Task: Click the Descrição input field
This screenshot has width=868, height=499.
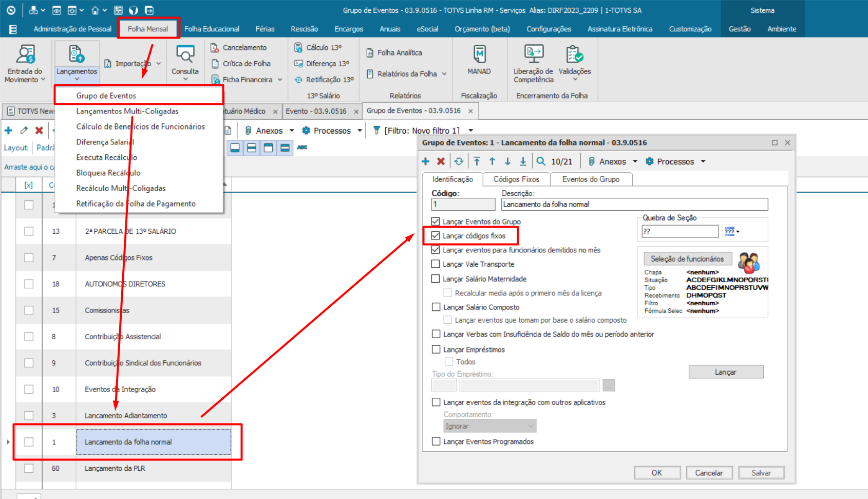Action: pyautogui.click(x=634, y=204)
